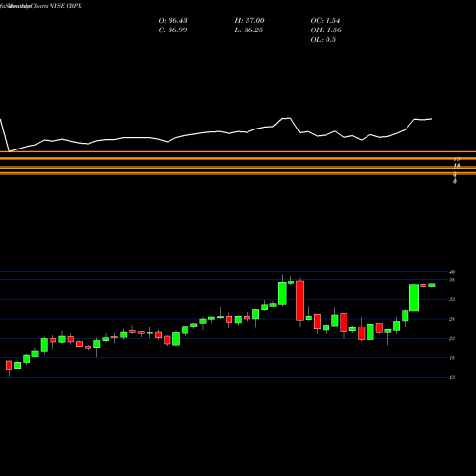Click the first red candlestick at chart start
This screenshot has width=476, height=476.
click(x=9, y=366)
